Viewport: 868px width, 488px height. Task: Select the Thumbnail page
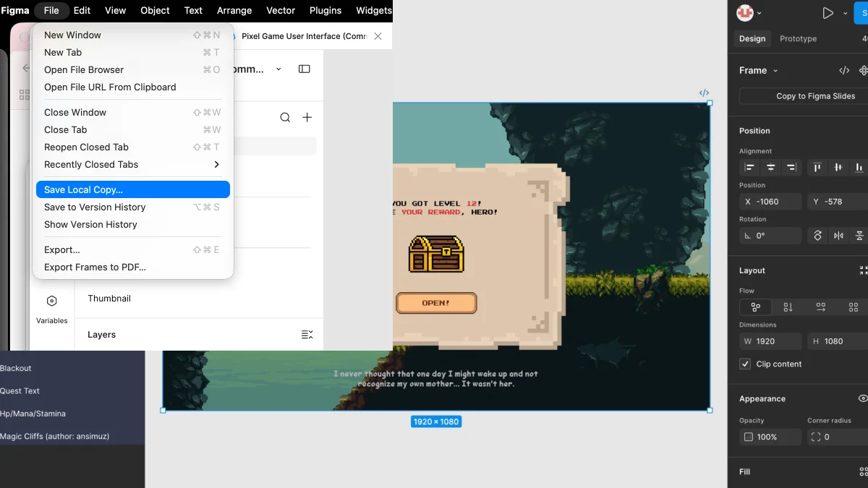(109, 298)
